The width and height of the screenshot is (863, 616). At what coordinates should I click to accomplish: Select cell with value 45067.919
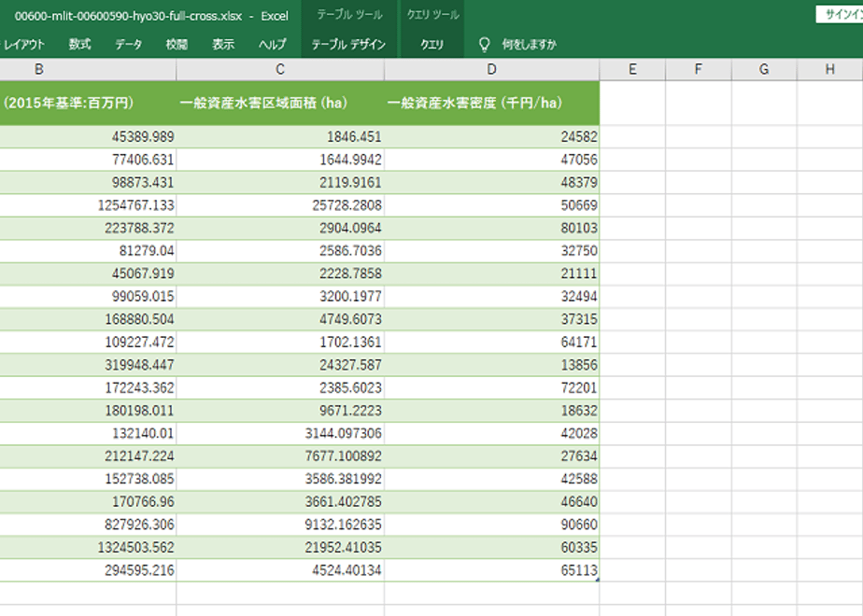(88, 273)
